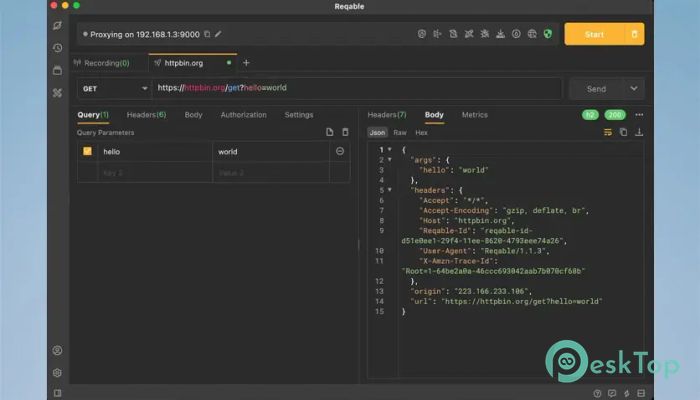Open help icon in bottom status bar
The height and width of the screenshot is (400, 700).
pyautogui.click(x=597, y=393)
